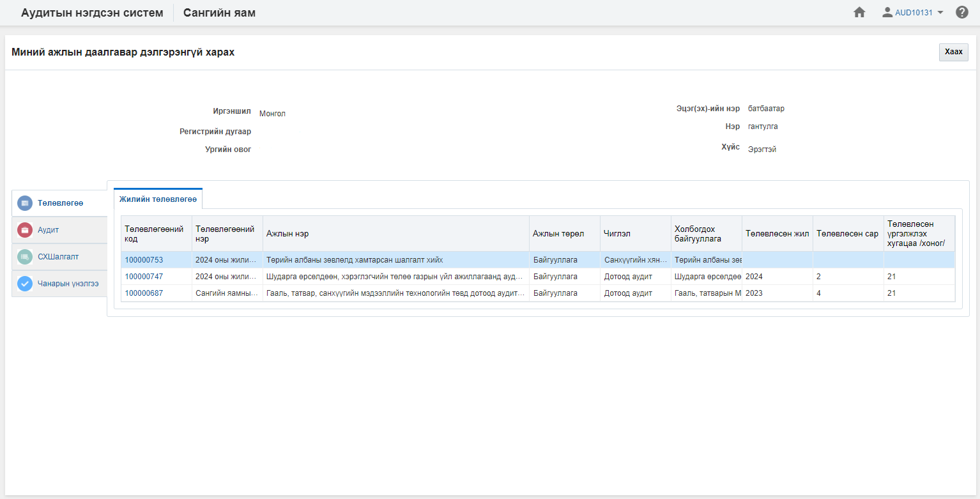This screenshot has height=499, width=980.
Task: Click the Дотоод аудит cell in row 100000747
Action: tap(636, 277)
